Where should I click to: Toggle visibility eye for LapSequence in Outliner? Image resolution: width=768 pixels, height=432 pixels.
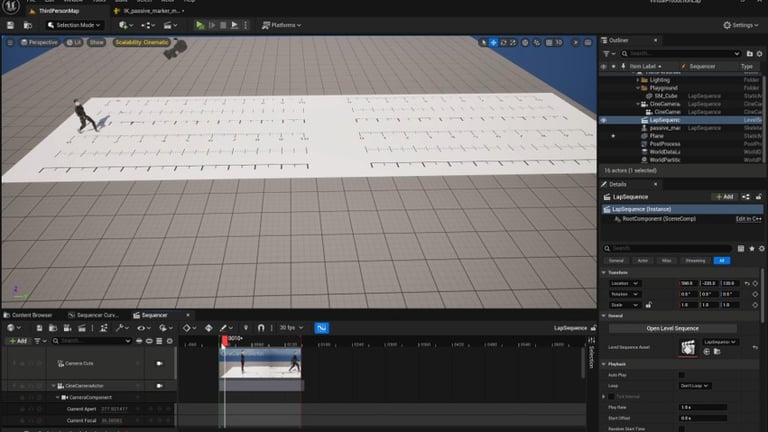click(603, 120)
